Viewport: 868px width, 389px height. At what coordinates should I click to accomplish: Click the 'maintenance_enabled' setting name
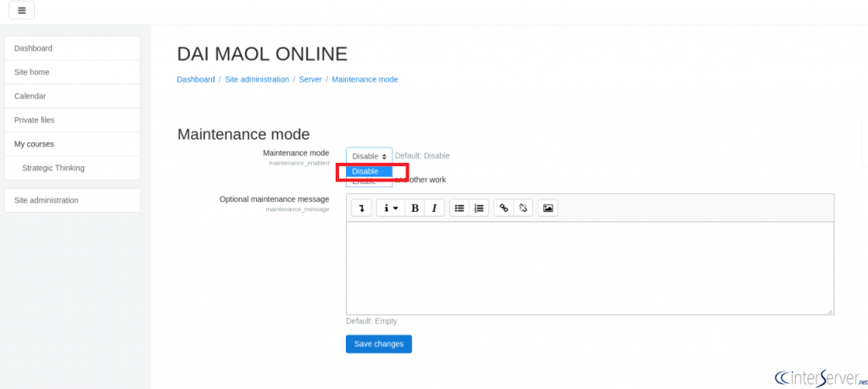pyautogui.click(x=299, y=164)
